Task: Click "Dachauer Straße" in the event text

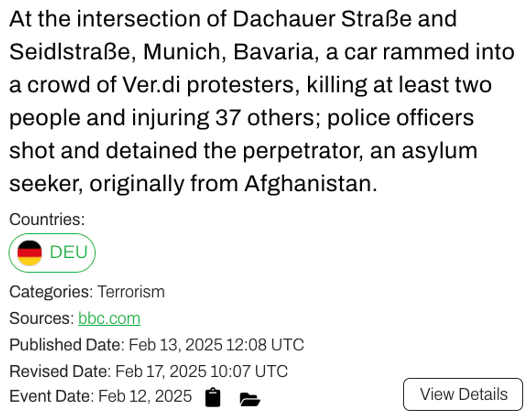Action: click(x=322, y=19)
